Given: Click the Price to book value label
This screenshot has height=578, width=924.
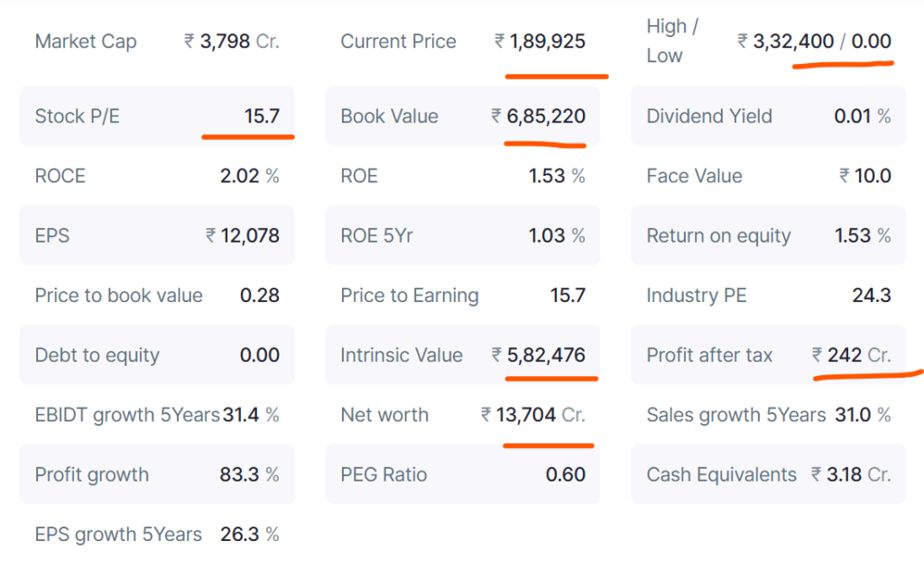Looking at the screenshot, I should tap(118, 296).
